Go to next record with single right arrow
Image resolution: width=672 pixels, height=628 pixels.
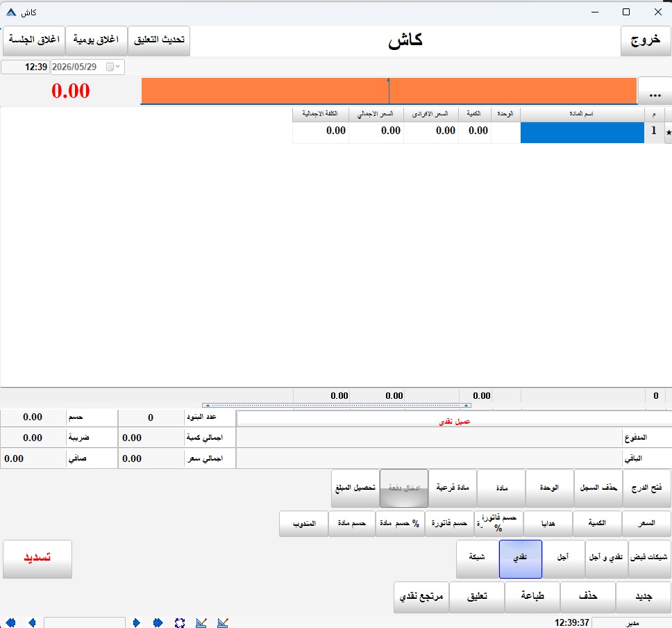pos(137,622)
